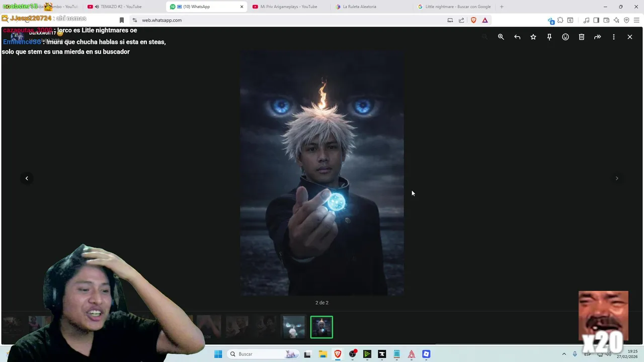The height and width of the screenshot is (362, 644).
Task: Open the Brave VPN shield icon
Action: coord(626,20)
